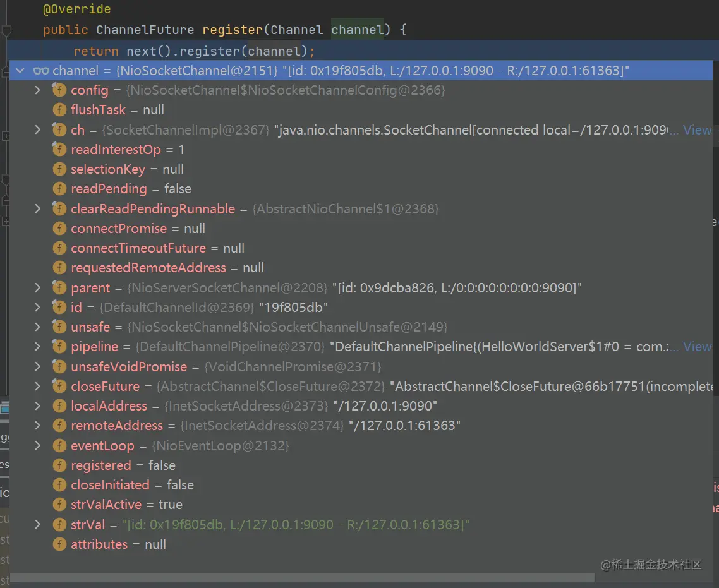Expand the strVal string node
Image resolution: width=719 pixels, height=588 pixels.
(38, 524)
